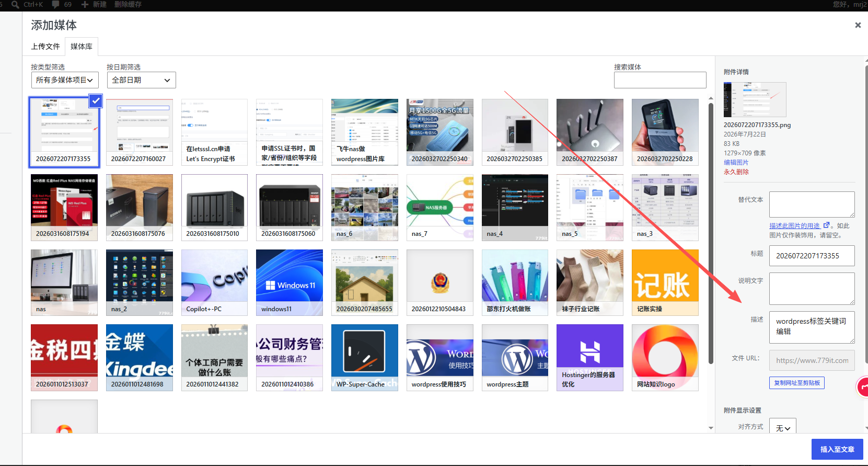The width and height of the screenshot is (868, 466).
Task: Focus the 搜索媒体 search field
Action: (x=660, y=80)
